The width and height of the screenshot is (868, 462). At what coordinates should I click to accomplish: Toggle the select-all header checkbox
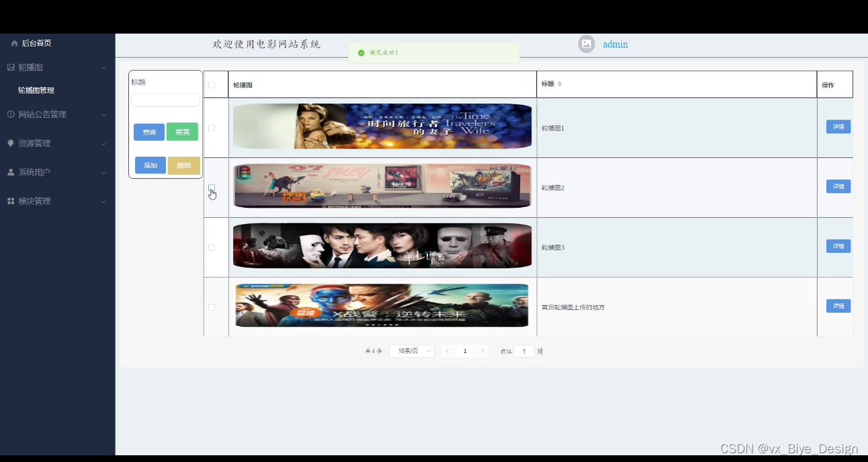(x=212, y=85)
